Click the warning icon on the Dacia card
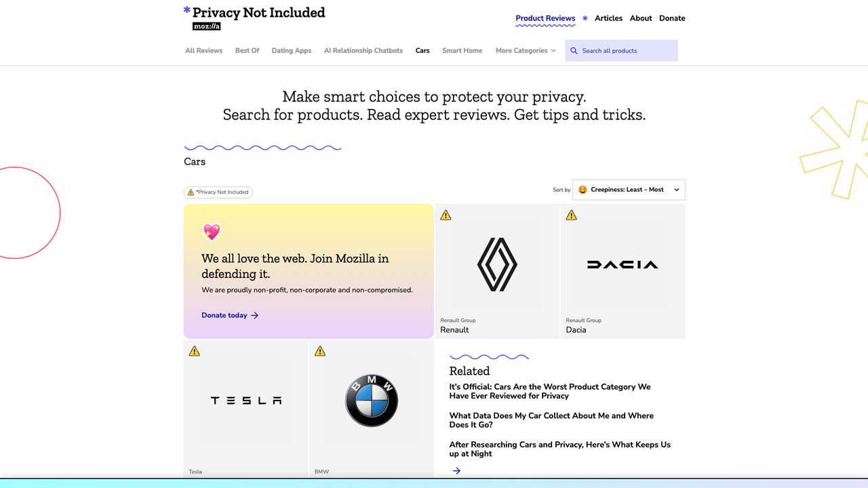This screenshot has height=488, width=868. coord(572,215)
